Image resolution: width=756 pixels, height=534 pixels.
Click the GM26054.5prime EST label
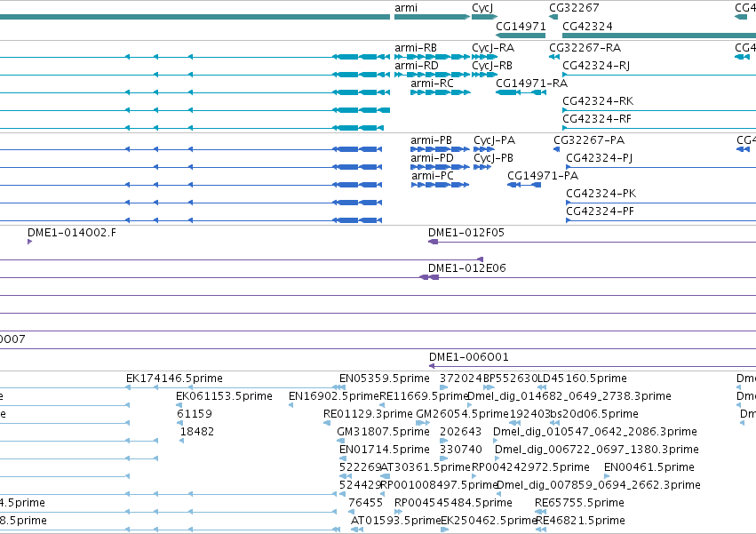click(462, 414)
